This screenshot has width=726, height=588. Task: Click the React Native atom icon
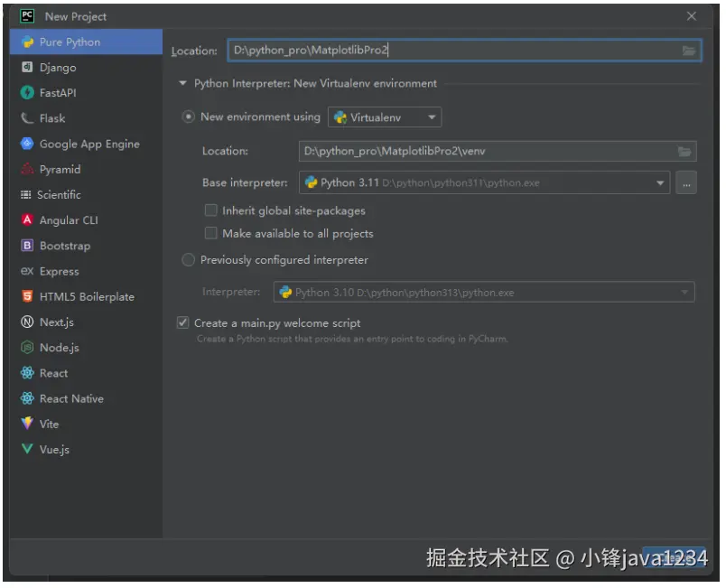tap(27, 398)
